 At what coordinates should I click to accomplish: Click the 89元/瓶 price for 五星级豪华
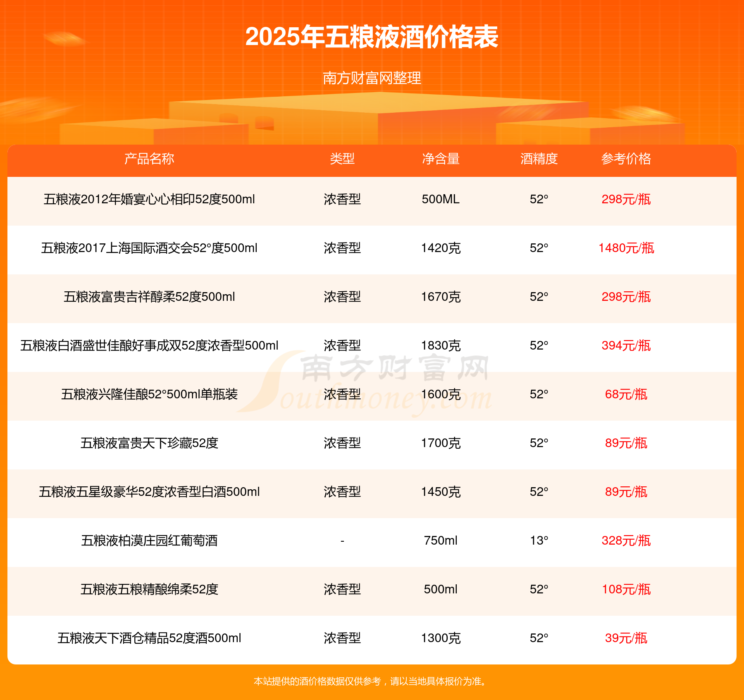(x=626, y=492)
